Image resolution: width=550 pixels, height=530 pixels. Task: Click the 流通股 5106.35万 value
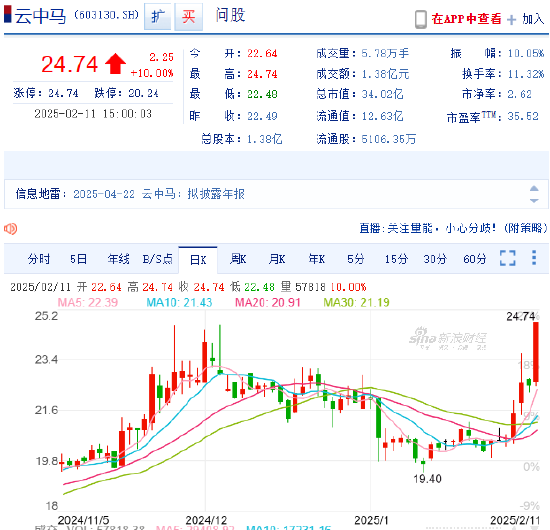click(x=389, y=139)
